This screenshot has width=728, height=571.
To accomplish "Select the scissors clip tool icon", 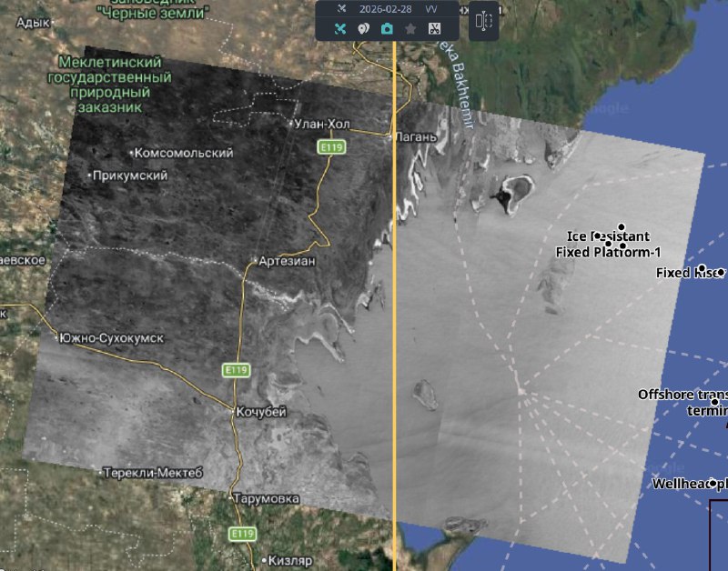I will (434, 29).
